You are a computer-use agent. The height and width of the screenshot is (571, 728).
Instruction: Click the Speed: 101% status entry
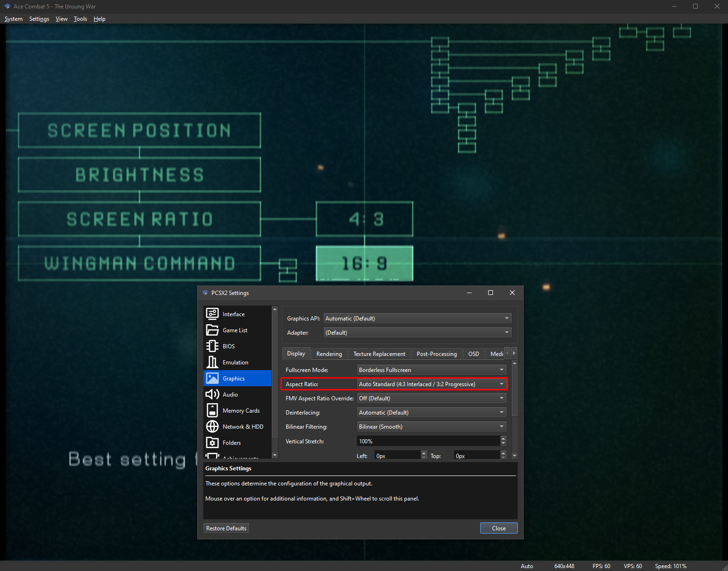pos(671,566)
